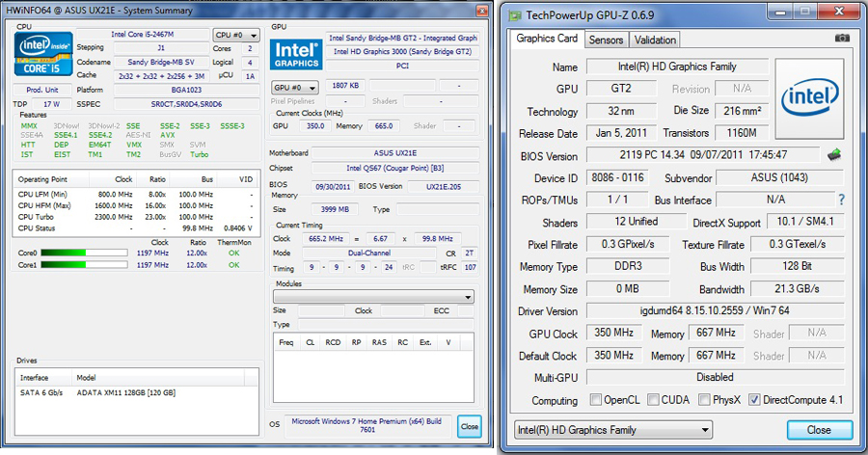Screen dimensions: 868x455
Task: Click the Intel HD Graphics 3000 GPU name
Action: pyautogui.click(x=402, y=51)
